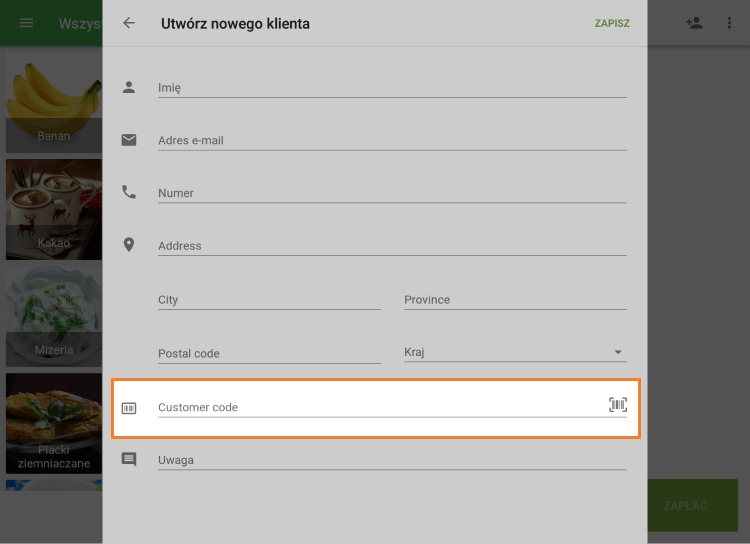Image resolution: width=750 pixels, height=544 pixels.
Task: Select the Banan product tile
Action: pos(53,103)
